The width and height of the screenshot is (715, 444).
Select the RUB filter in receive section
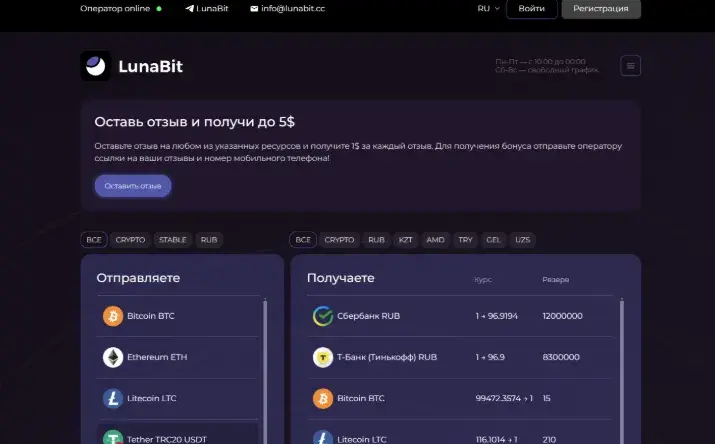click(x=376, y=240)
